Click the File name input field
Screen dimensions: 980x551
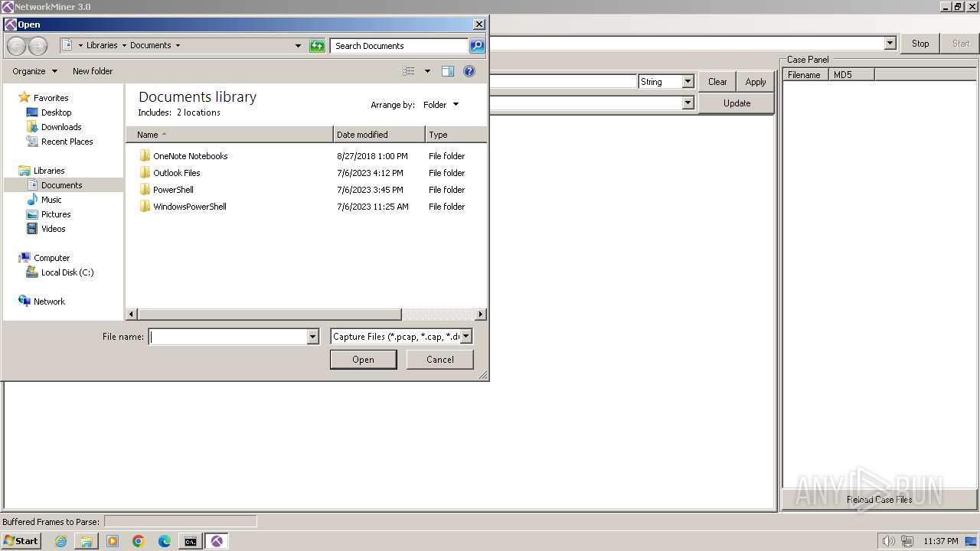click(x=227, y=336)
